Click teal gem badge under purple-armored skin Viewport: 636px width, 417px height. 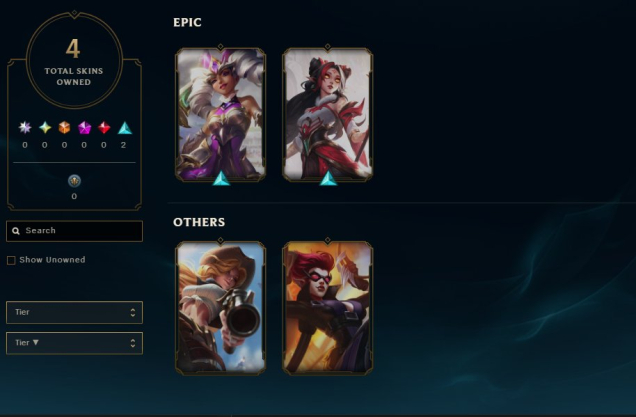(221, 178)
